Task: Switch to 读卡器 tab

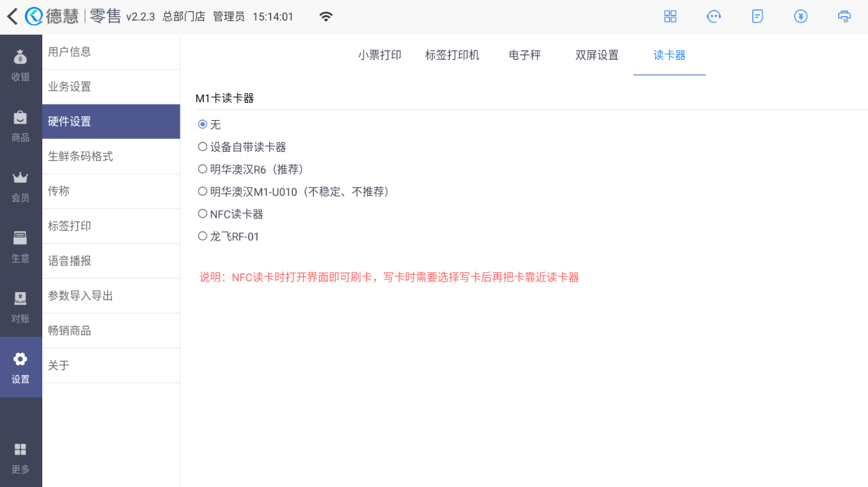Action: click(x=670, y=55)
